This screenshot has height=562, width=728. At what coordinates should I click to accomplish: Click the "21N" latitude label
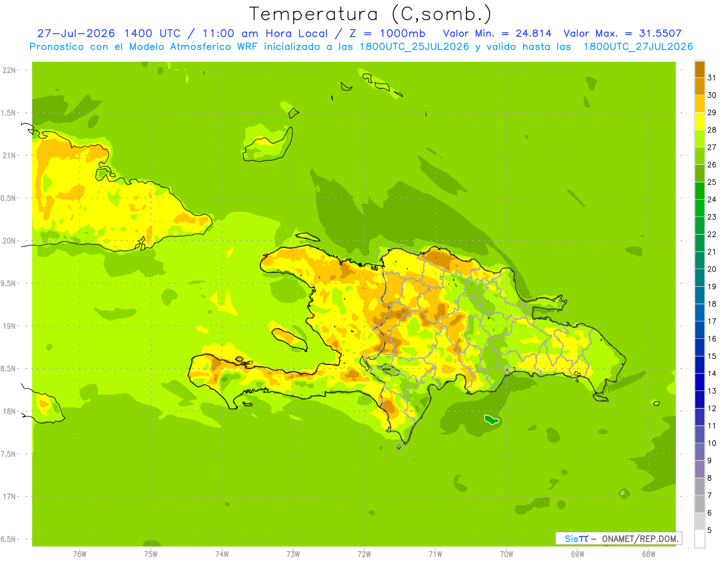click(10, 155)
